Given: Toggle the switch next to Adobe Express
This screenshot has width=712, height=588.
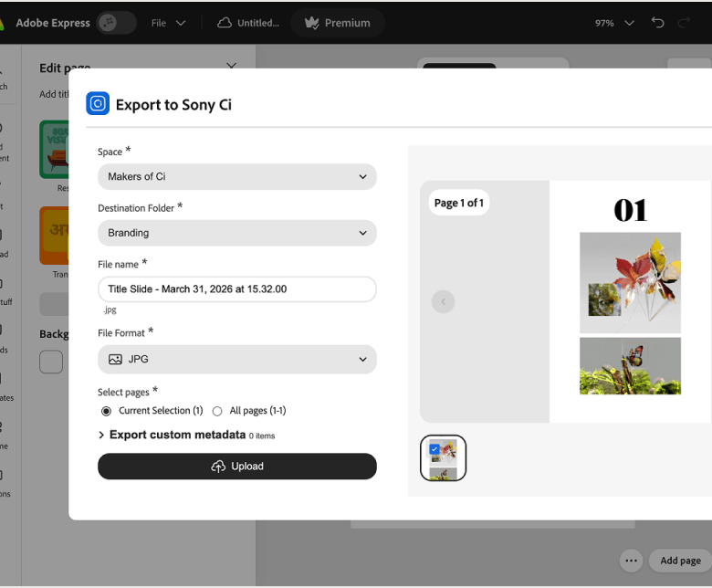Looking at the screenshot, I should 116,23.
